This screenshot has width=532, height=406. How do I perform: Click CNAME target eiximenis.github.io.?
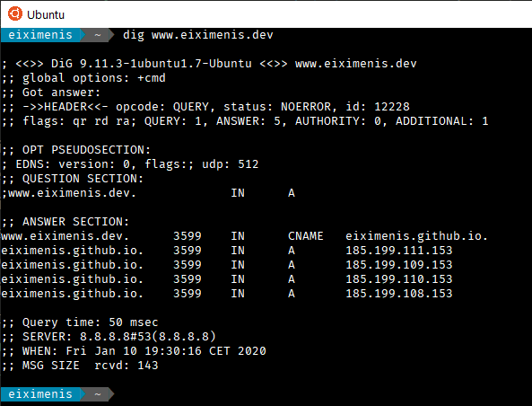coord(416,236)
